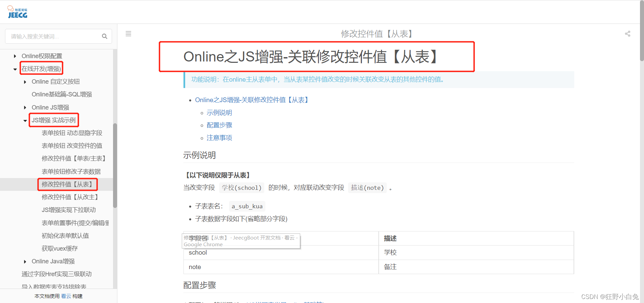The image size is (644, 303).
Task: Open 通过字段Href实现三级联动 page
Action: point(56,274)
